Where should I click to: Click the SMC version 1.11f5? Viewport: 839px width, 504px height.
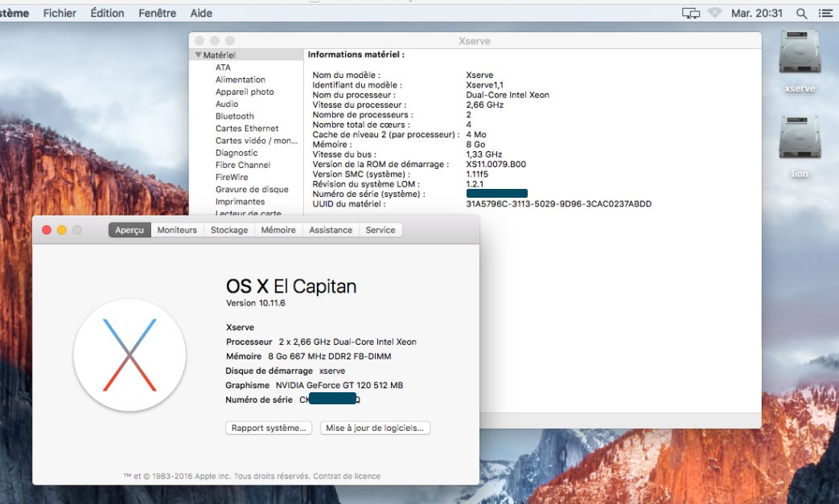pos(477,174)
